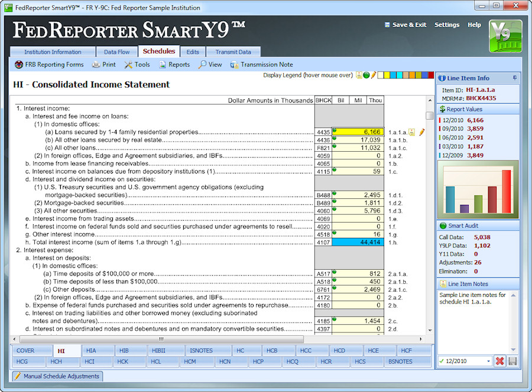The image size is (532, 392).
Task: Click the blue info icon beside Line Item Info
Action: point(442,78)
